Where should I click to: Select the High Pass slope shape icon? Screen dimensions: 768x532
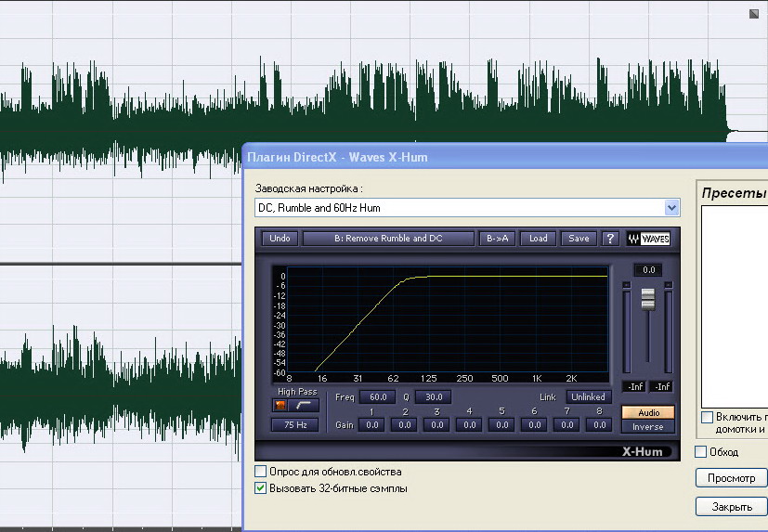[305, 406]
